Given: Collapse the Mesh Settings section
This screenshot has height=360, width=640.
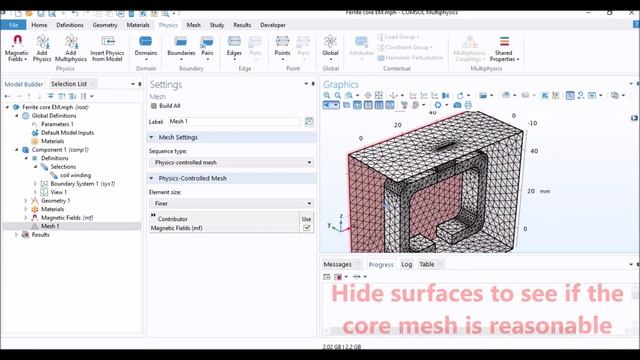Looking at the screenshot, I should [151, 138].
